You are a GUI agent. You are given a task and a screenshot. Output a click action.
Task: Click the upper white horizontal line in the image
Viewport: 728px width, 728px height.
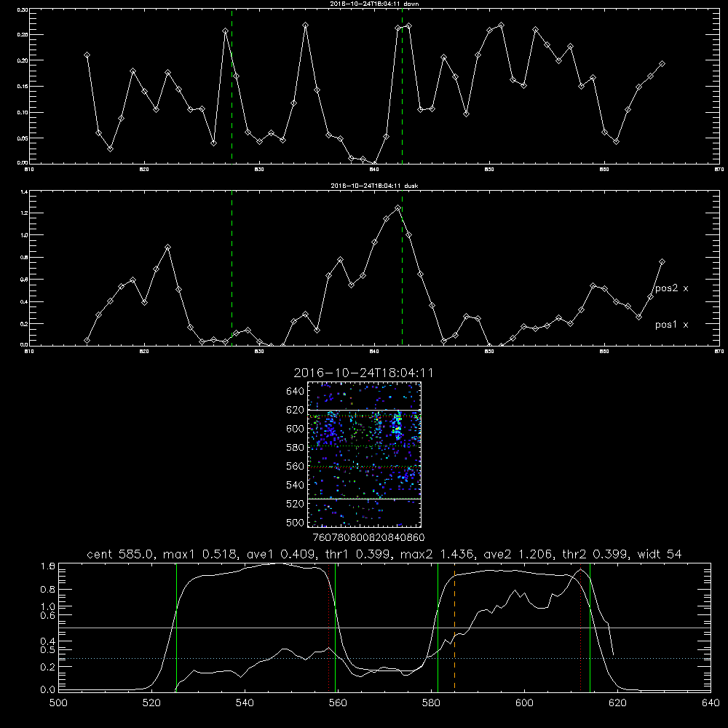tap(364, 410)
